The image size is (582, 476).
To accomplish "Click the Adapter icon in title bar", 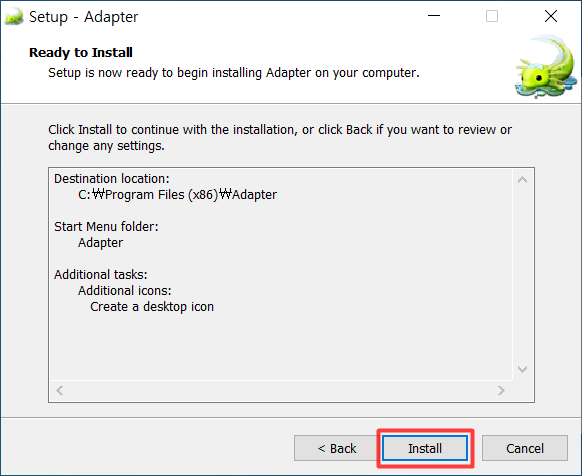I will pyautogui.click(x=14, y=17).
